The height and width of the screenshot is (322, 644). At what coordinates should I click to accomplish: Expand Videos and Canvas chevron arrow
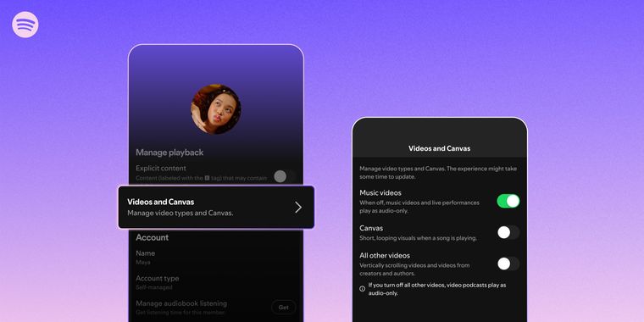(298, 208)
